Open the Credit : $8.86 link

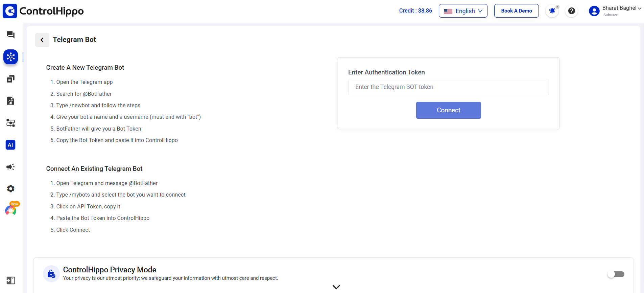(415, 10)
